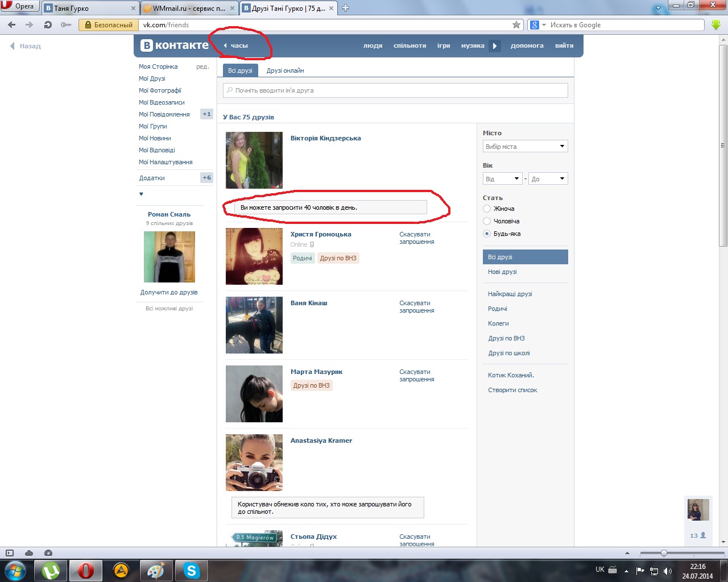Open a new tab with plus icon

(x=345, y=8)
